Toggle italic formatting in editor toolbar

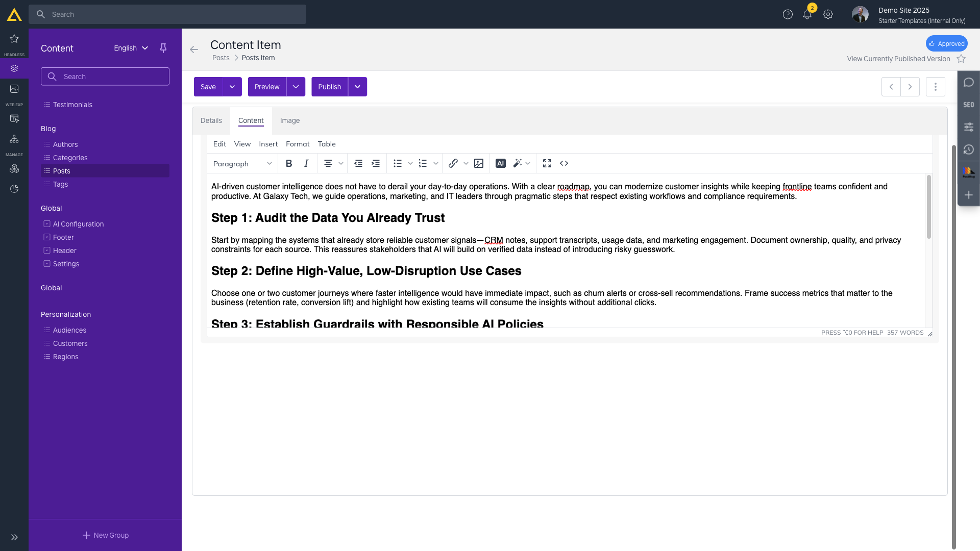[x=306, y=163]
